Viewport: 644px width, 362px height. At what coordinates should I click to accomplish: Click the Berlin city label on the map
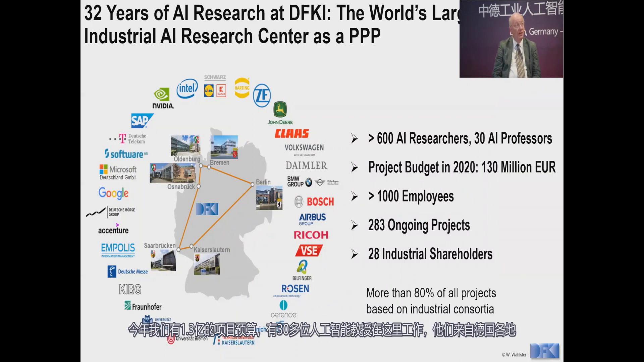point(263,182)
